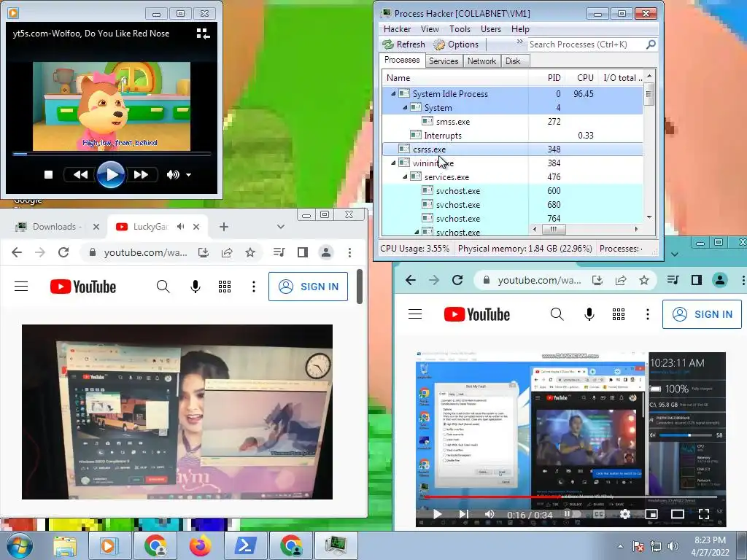
Task: Click the Search Processes field
Action: pyautogui.click(x=586, y=44)
